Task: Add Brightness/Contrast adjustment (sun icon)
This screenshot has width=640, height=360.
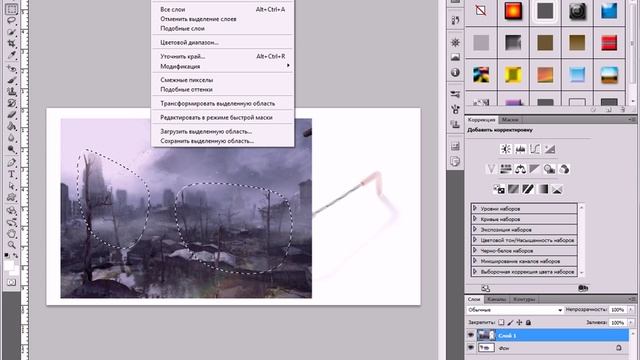Action: (x=506, y=149)
